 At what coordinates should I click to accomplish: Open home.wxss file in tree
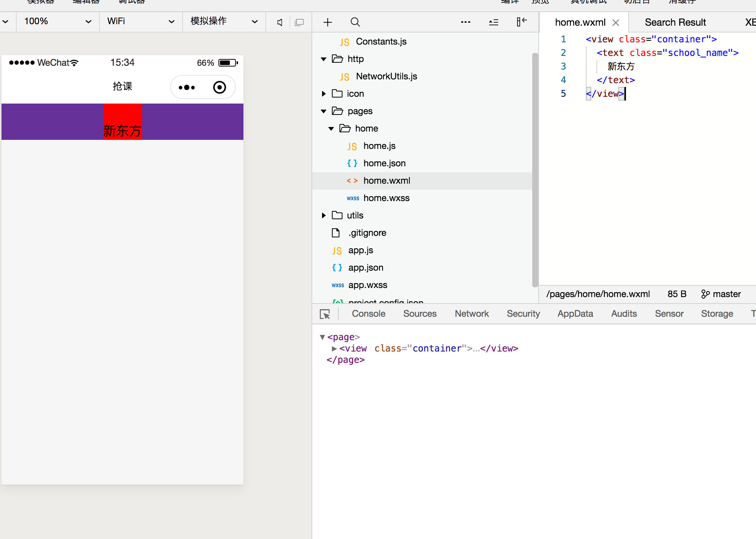[x=386, y=198]
